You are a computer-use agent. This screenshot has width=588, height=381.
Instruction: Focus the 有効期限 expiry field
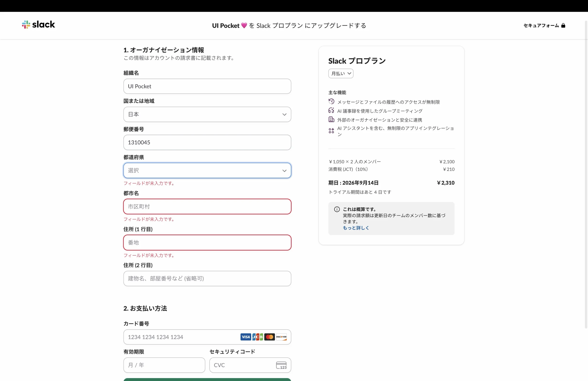(x=164, y=365)
